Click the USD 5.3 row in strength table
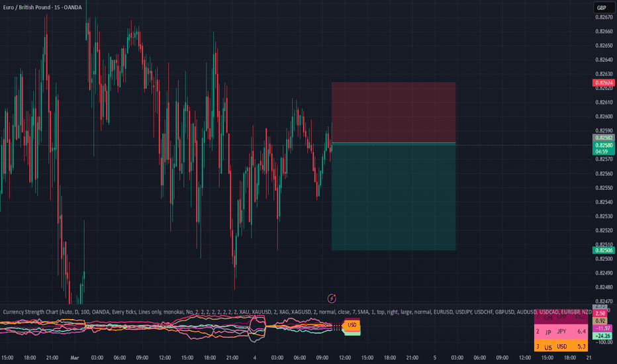Viewport: 617px width, 364px height. tap(561, 346)
